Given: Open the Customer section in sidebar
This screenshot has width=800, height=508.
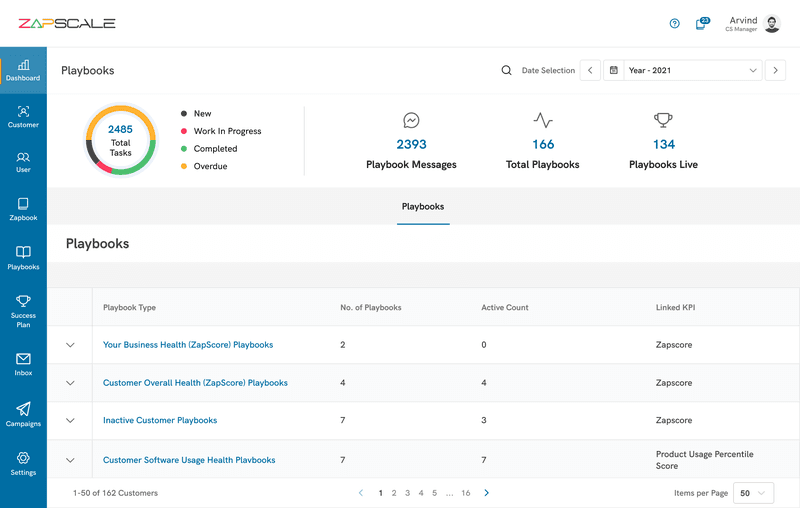Looking at the screenshot, I should (23, 117).
